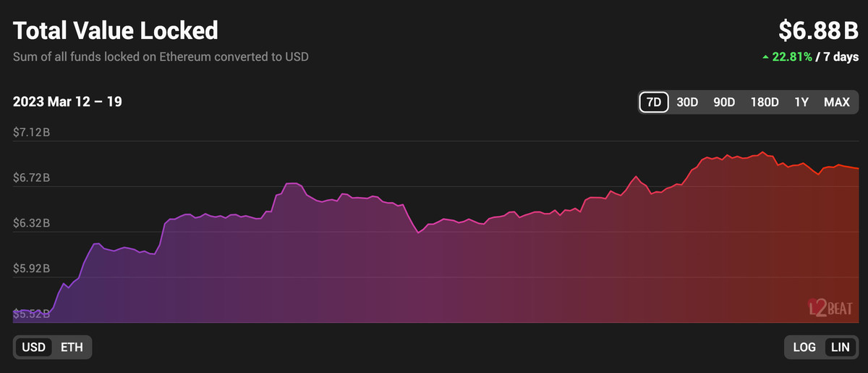The height and width of the screenshot is (373, 868).
Task: Switch chart to 30D range
Action: 687,102
